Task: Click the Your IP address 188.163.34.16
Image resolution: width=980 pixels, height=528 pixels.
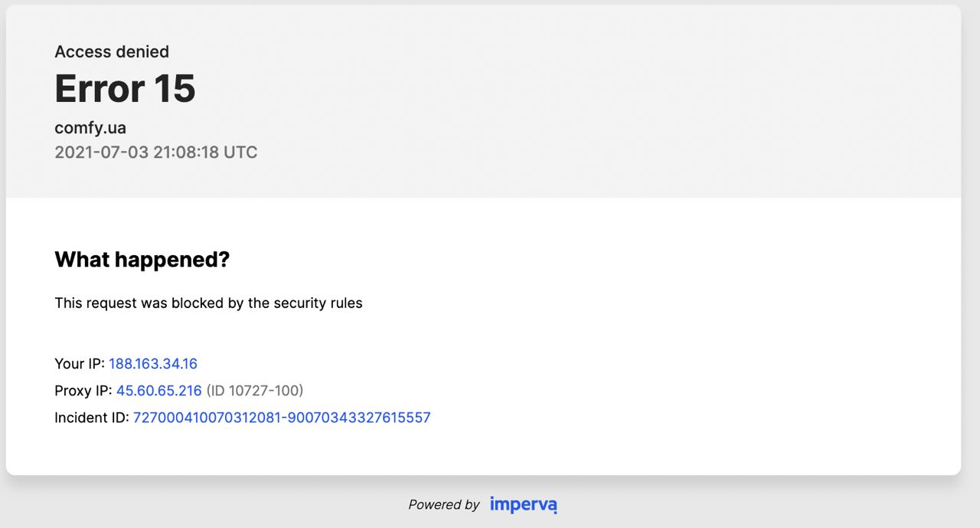Action: 153,363
